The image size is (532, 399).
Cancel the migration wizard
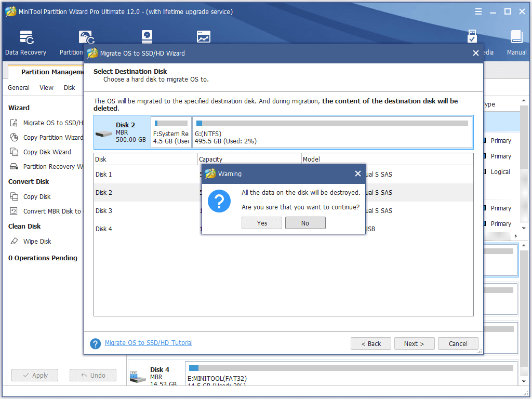point(458,344)
